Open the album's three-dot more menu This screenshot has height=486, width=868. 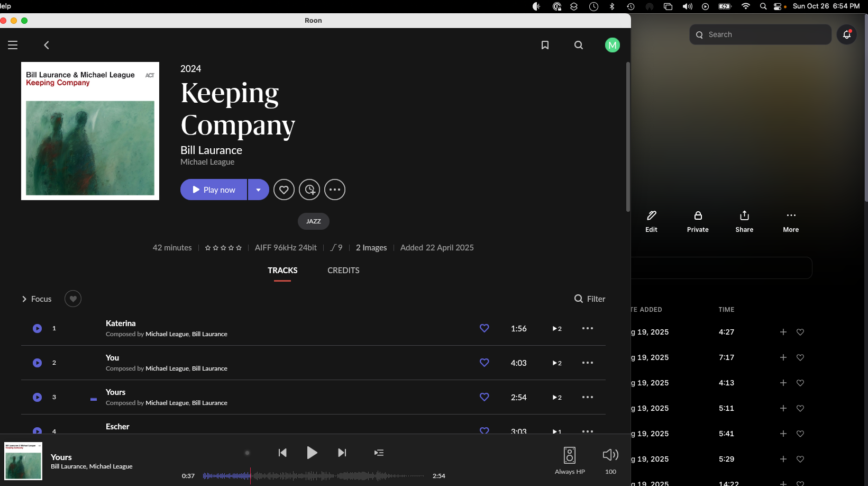[x=335, y=190]
